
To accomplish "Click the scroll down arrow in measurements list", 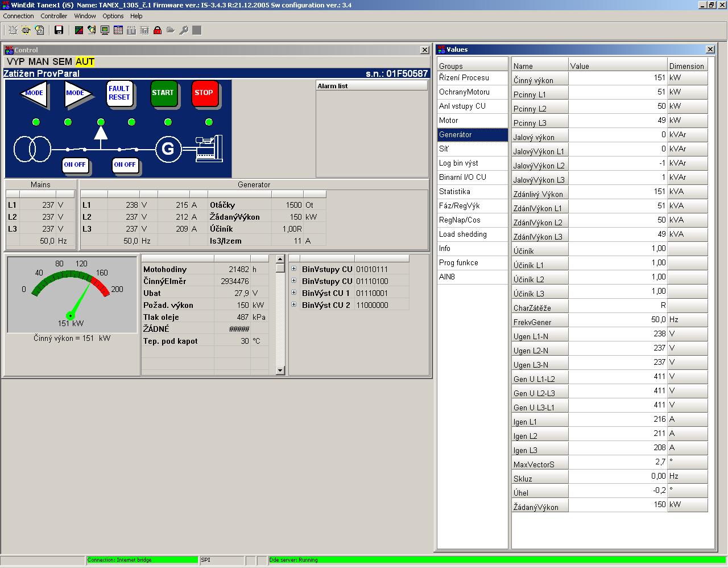I will pos(280,371).
